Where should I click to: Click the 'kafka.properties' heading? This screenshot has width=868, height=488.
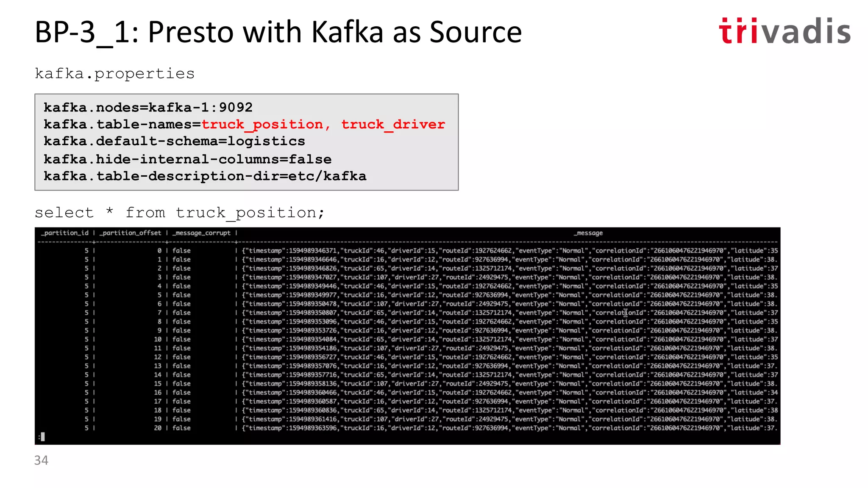point(114,74)
